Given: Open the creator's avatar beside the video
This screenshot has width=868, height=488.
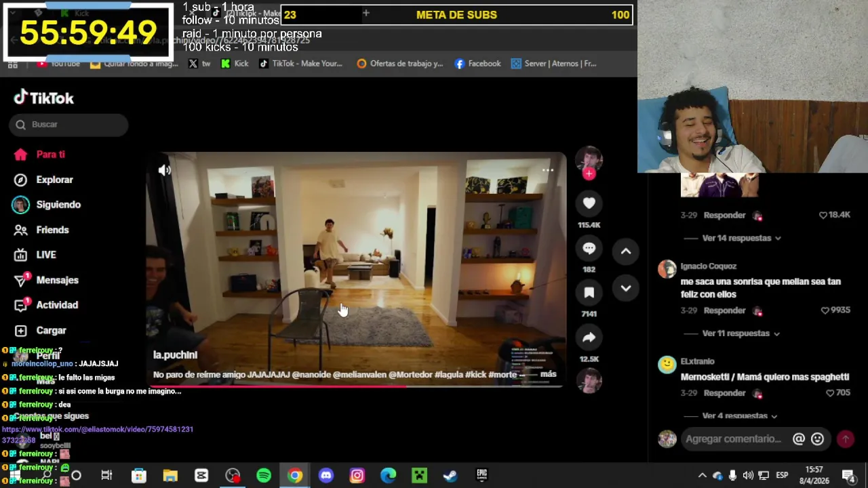Looking at the screenshot, I should click(589, 159).
